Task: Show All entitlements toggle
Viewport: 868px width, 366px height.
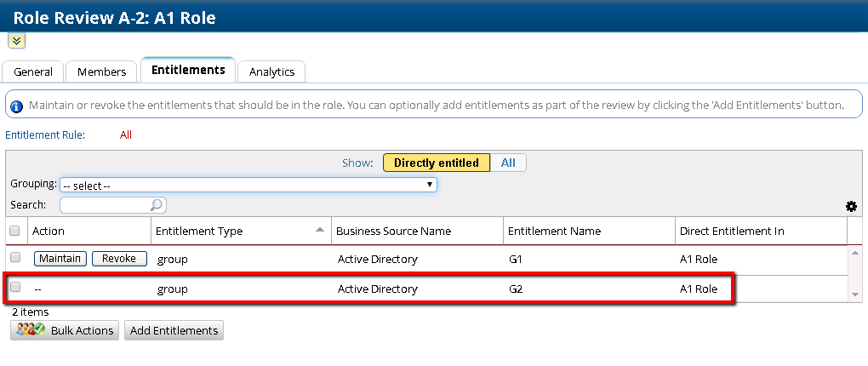Action: click(x=508, y=163)
